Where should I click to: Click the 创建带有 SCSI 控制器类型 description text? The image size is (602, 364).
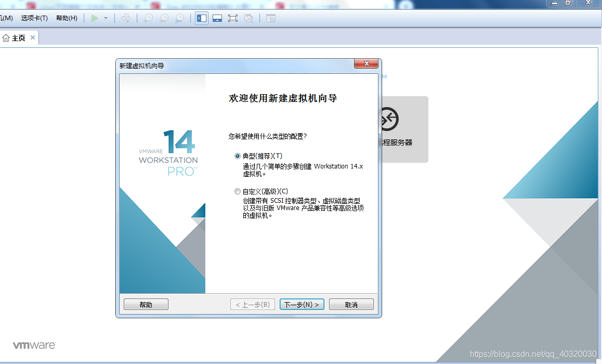pos(303,207)
